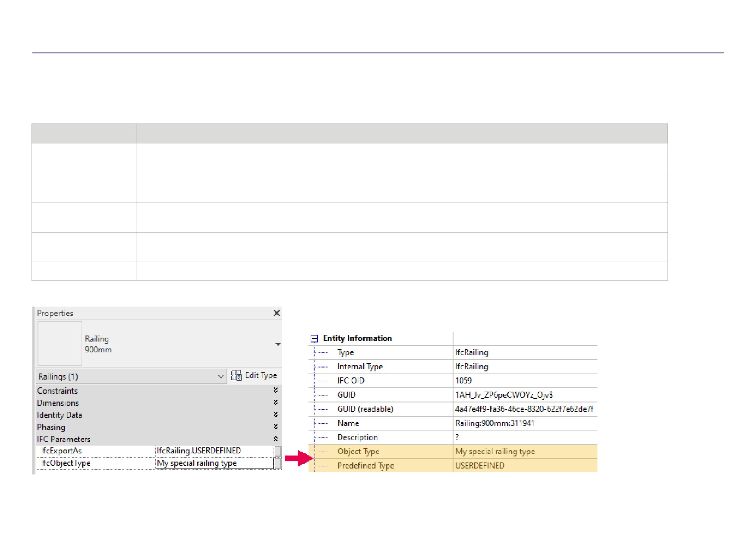Close the Properties palette
Viewport: 756px width, 535px height.
pyautogui.click(x=277, y=313)
